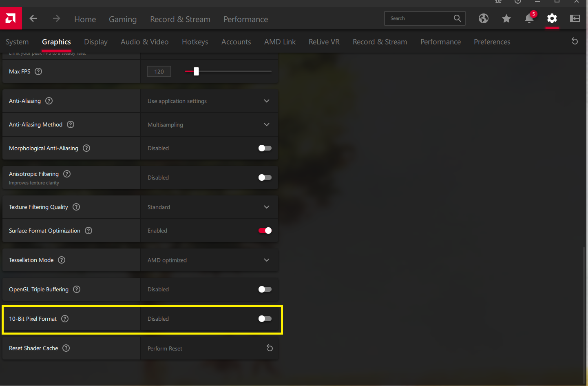Go back with the left arrow
Viewport: 588px width, 386px height.
[x=33, y=18]
